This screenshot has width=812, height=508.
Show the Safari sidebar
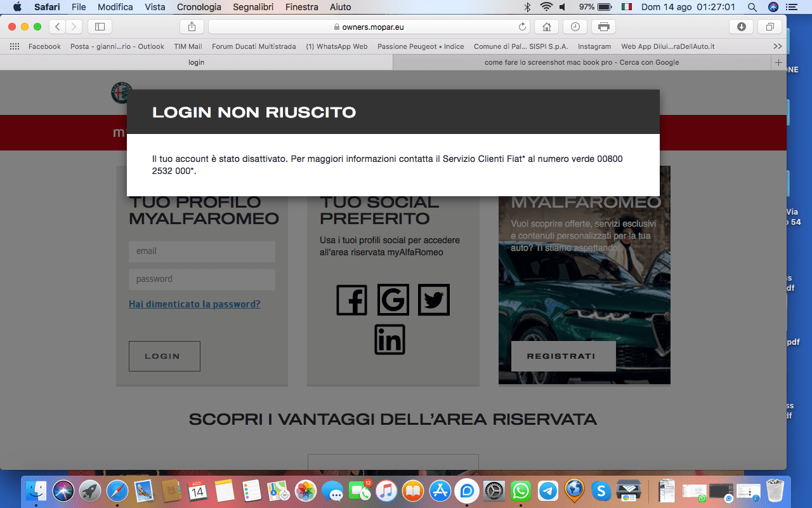pos(100,27)
